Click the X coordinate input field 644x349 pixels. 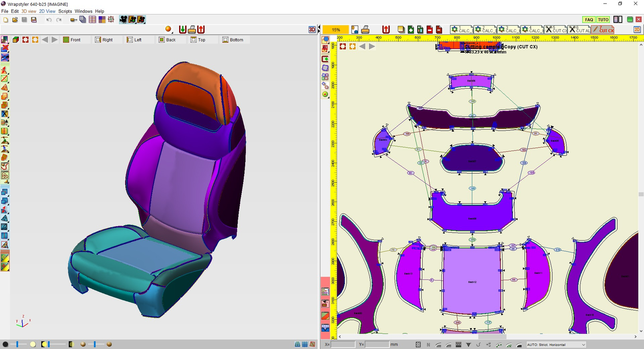tap(343, 345)
